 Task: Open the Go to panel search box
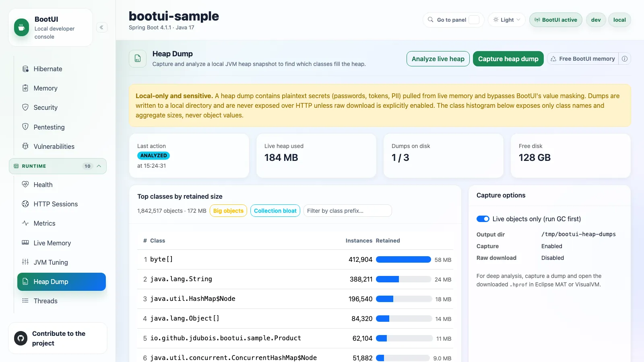point(454,20)
